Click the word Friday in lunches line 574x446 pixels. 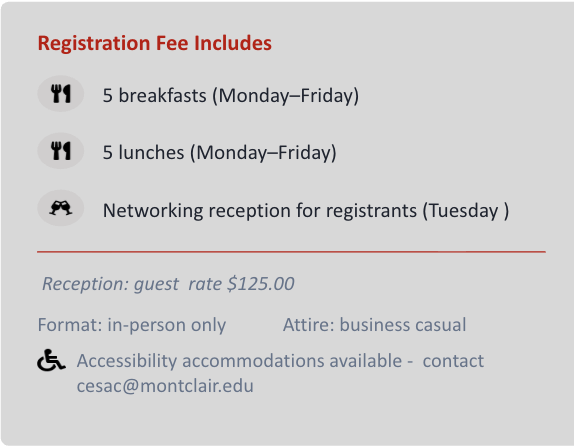305,153
